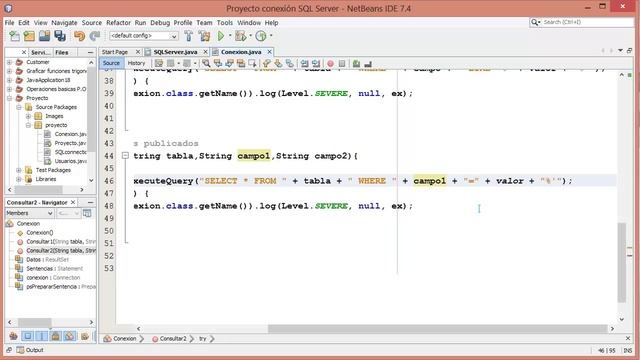Click the Clean and Build Project icon
Viewport: 640px width, 360px height.
point(204,36)
